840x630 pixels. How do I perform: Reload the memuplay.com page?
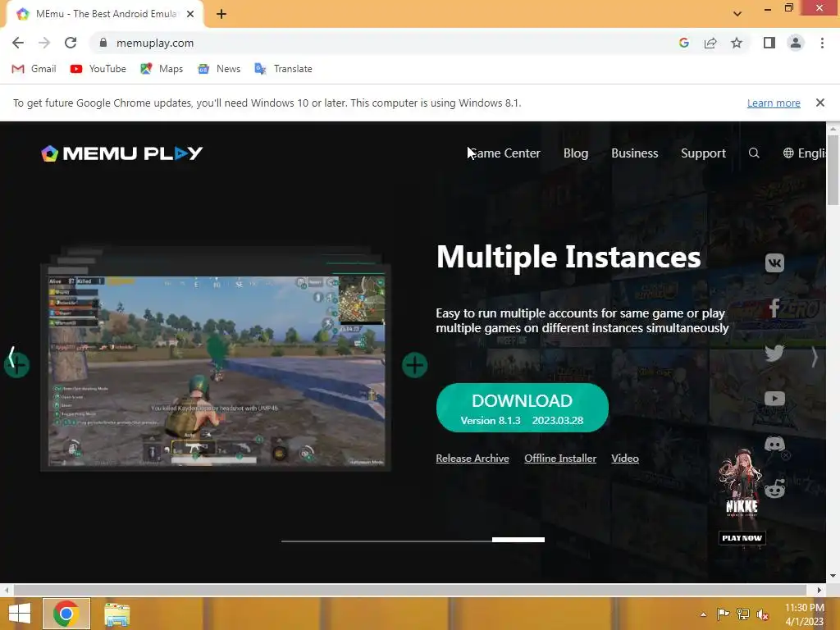(71, 43)
